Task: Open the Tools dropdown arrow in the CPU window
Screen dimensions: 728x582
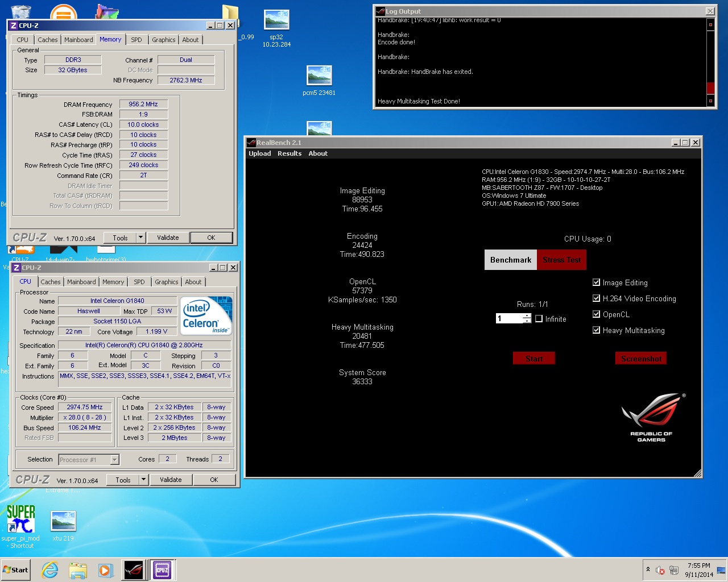Action: point(144,480)
